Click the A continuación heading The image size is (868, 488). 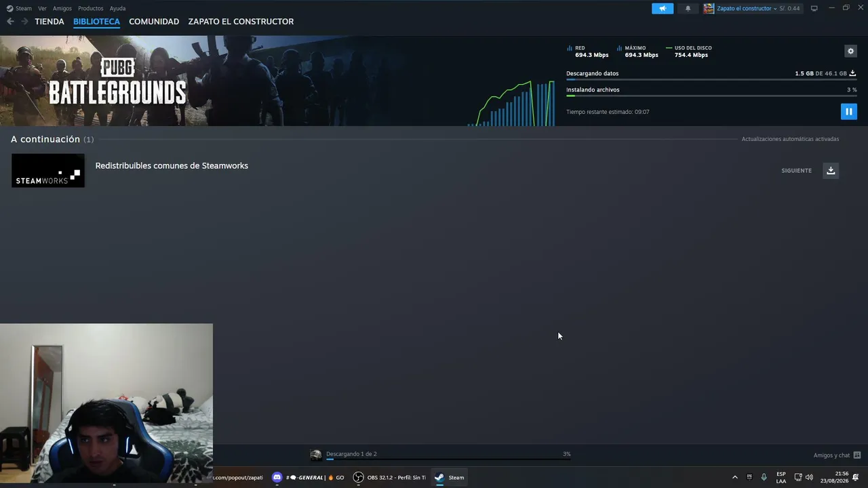point(45,139)
